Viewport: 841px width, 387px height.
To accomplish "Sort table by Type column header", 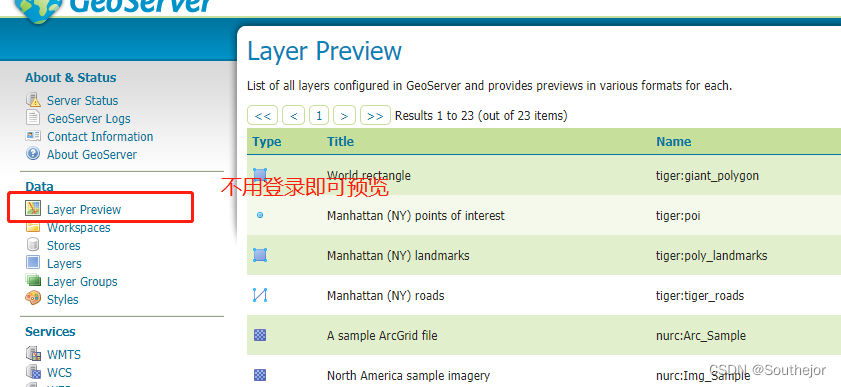I will point(267,142).
